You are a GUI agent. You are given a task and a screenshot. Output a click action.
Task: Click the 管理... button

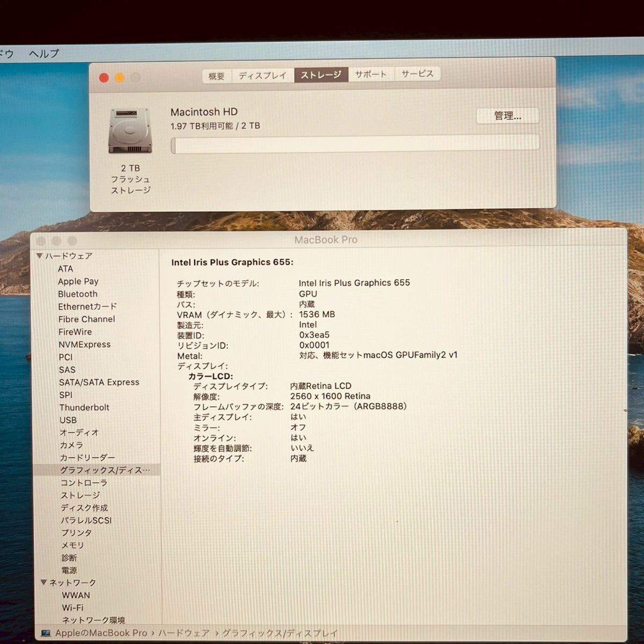click(508, 115)
